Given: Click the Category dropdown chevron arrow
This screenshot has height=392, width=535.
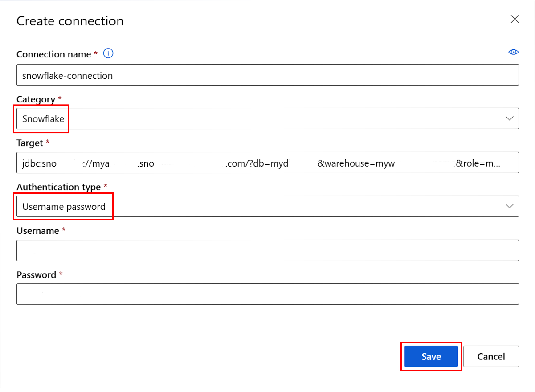Looking at the screenshot, I should (510, 118).
